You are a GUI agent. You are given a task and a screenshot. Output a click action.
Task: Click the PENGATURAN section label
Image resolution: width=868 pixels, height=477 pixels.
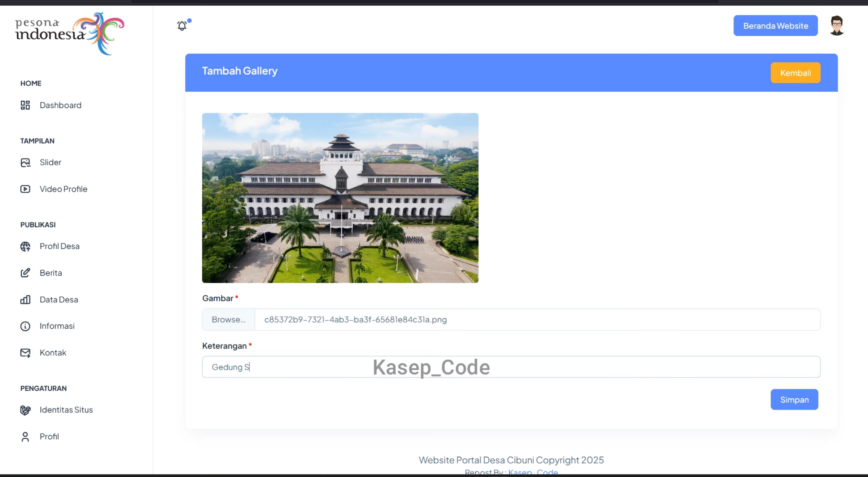point(43,388)
